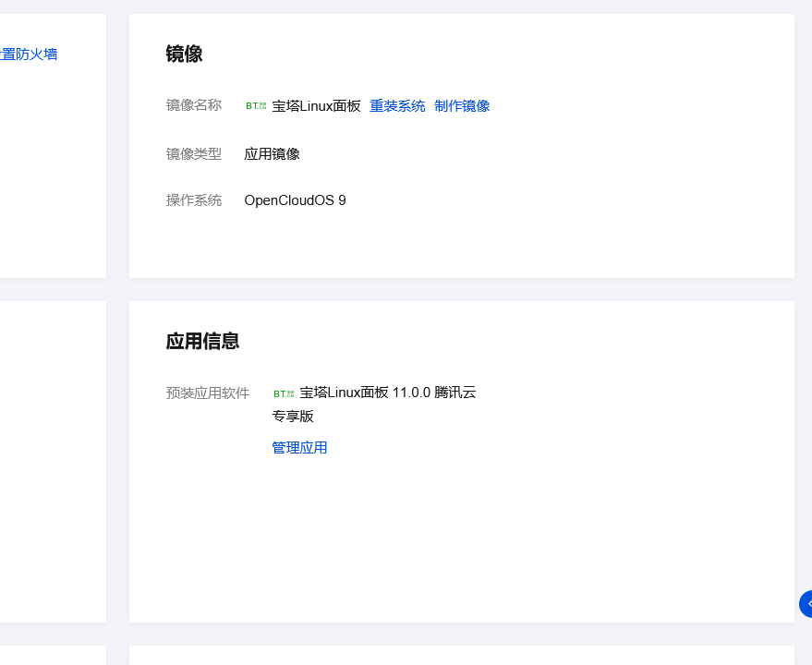Image resolution: width=812 pixels, height=665 pixels.
Task: Click the 操作系统 field label
Action: click(194, 200)
